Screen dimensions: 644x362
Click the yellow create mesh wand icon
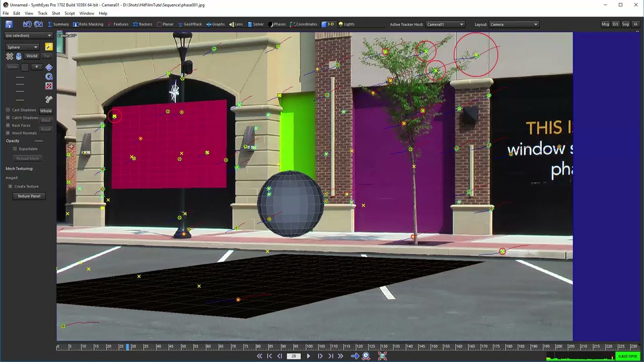pos(49,47)
